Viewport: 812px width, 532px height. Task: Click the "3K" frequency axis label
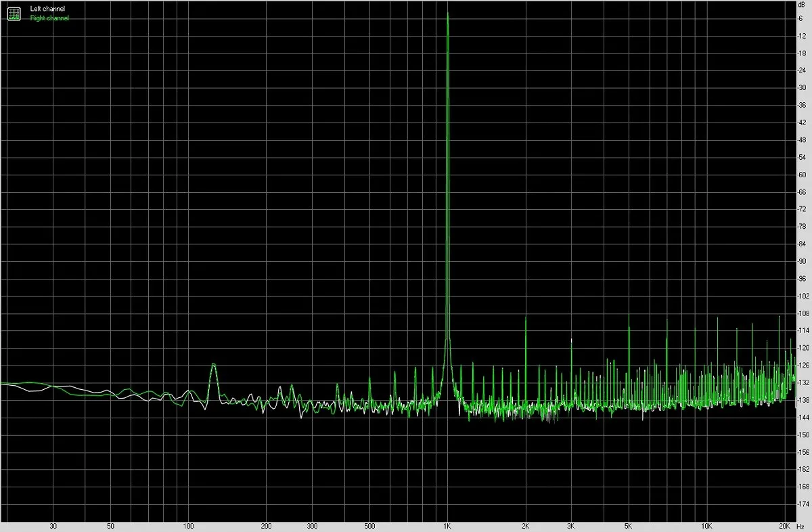point(571,526)
